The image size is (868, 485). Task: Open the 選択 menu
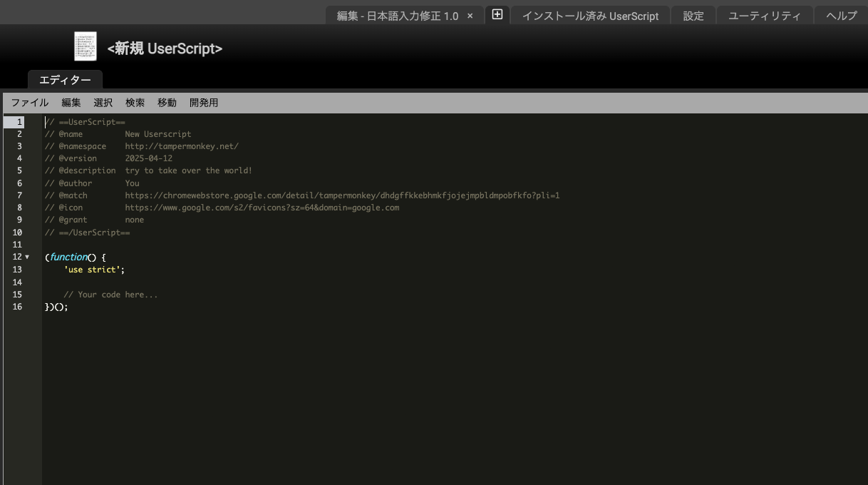103,103
